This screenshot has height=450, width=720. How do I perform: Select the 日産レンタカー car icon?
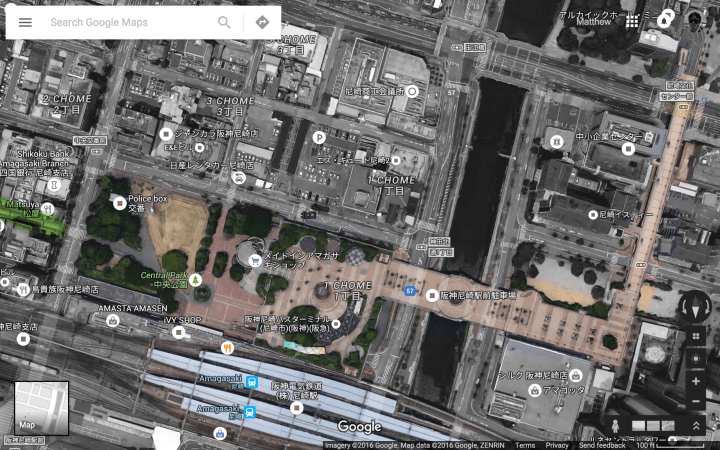click(239, 178)
